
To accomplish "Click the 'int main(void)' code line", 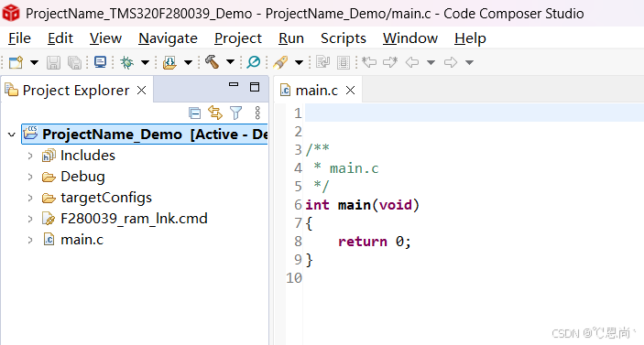I will click(x=362, y=205).
